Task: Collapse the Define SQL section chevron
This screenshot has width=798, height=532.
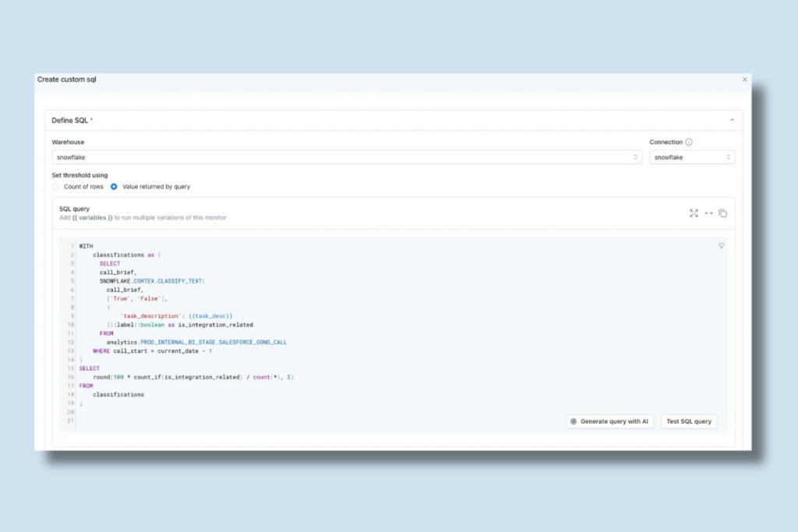Action: 732,120
